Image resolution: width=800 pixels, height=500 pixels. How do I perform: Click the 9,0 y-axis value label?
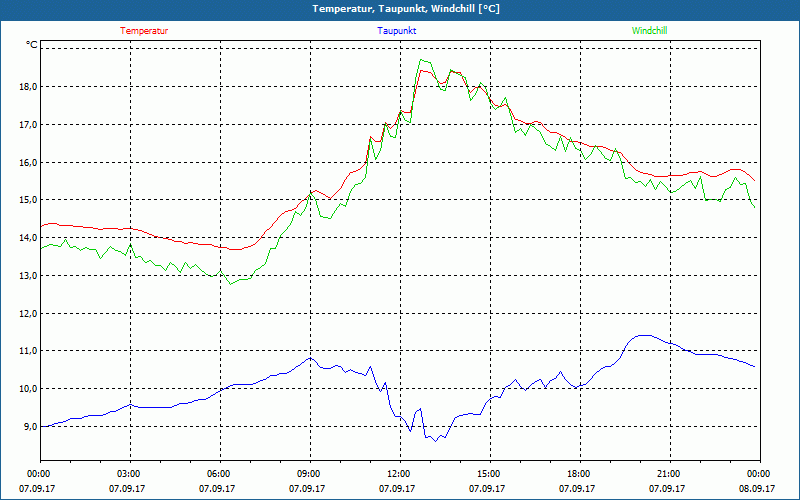(28, 426)
